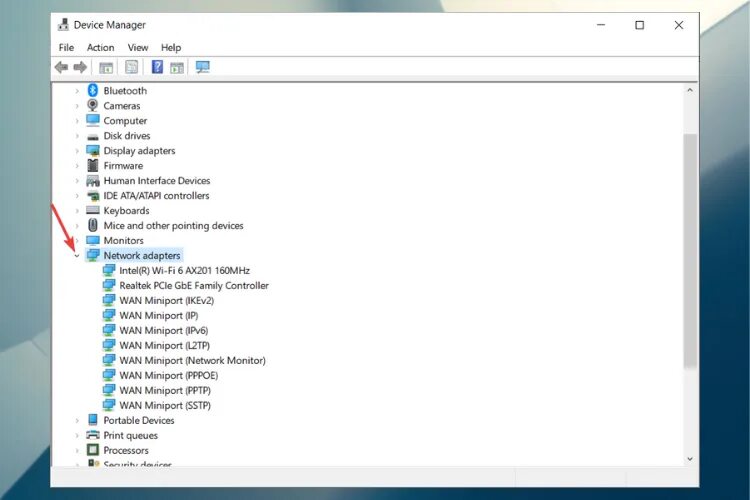Open the File menu
Viewport: 750px width, 500px height.
point(66,47)
